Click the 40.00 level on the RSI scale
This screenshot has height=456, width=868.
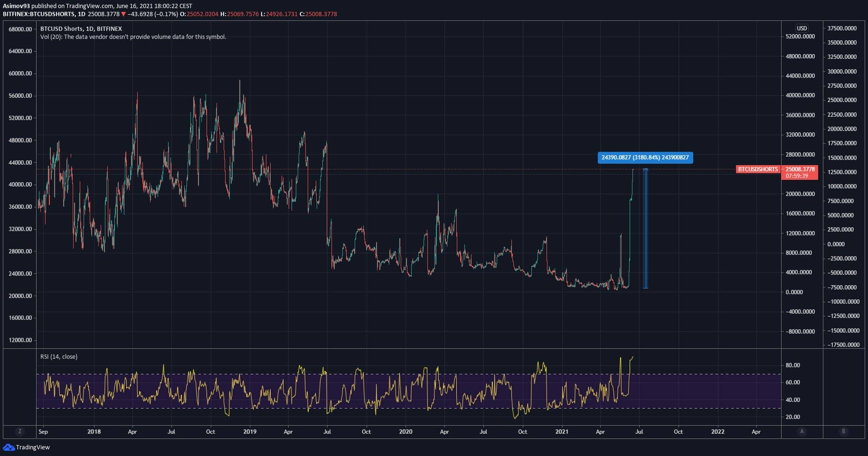793,400
